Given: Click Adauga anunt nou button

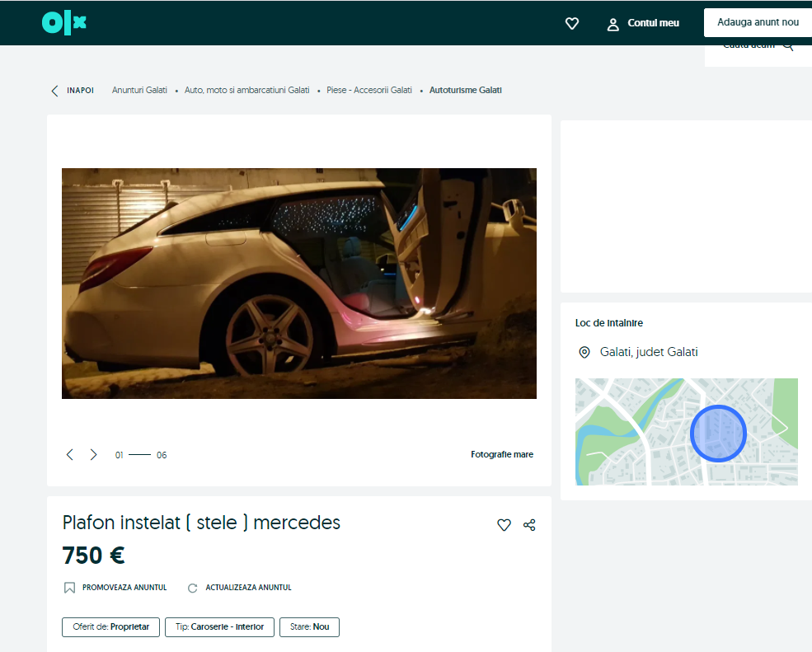Looking at the screenshot, I should pyautogui.click(x=758, y=23).
